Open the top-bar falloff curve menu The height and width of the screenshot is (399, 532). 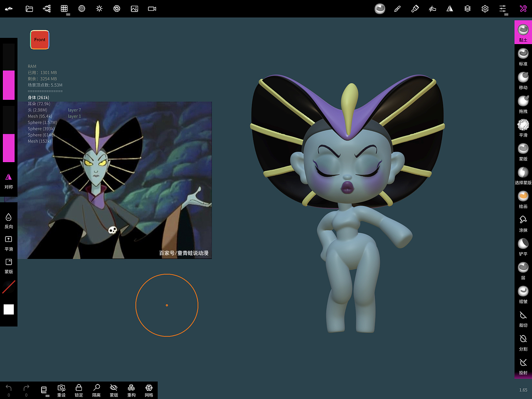432,9
